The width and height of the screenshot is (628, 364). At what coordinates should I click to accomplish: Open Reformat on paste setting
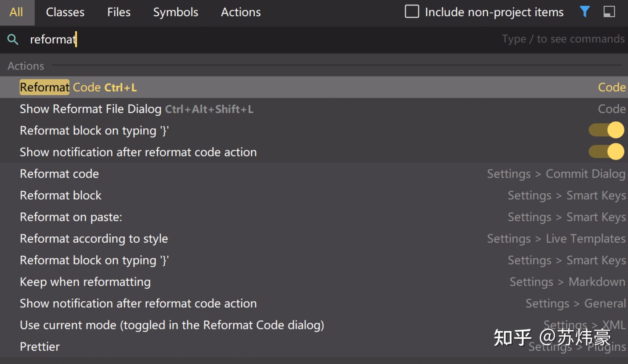tap(71, 217)
